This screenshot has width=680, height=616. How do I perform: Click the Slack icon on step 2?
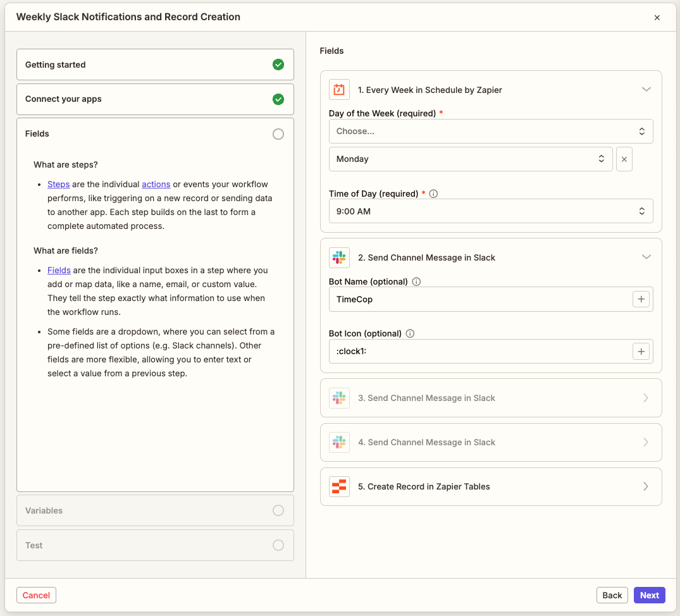click(x=339, y=257)
